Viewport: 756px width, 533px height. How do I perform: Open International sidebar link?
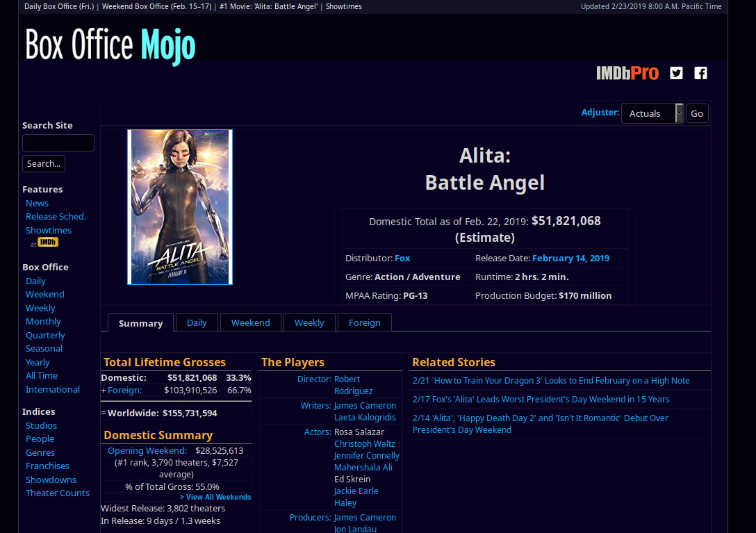[53, 389]
